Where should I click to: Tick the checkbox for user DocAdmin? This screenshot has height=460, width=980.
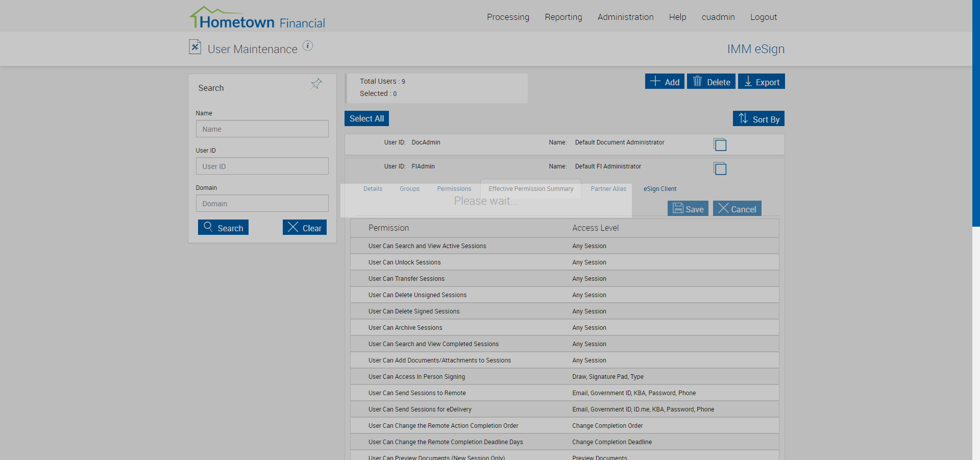720,144
